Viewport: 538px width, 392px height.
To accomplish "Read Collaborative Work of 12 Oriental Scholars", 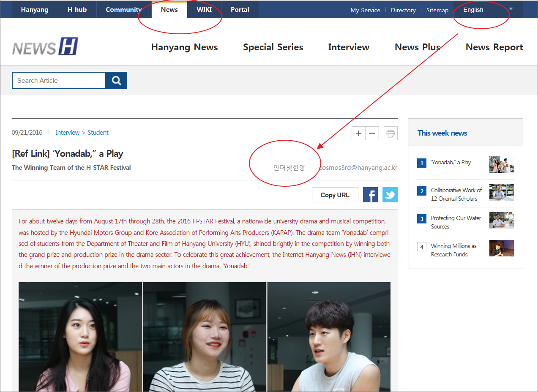I will click(456, 194).
